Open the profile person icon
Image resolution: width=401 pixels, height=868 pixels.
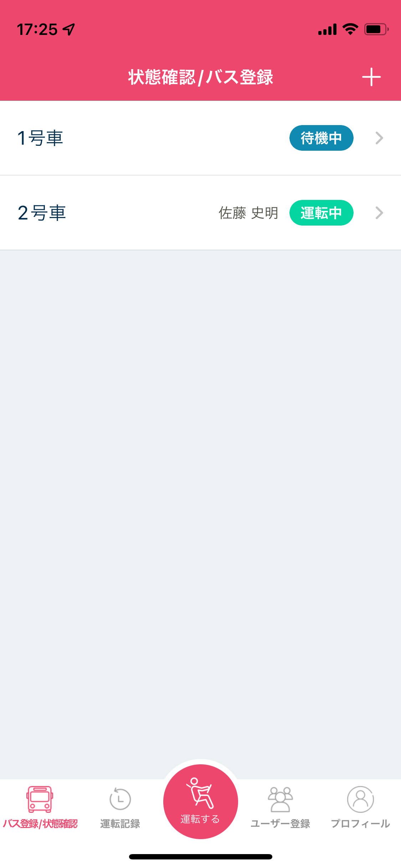tap(360, 799)
